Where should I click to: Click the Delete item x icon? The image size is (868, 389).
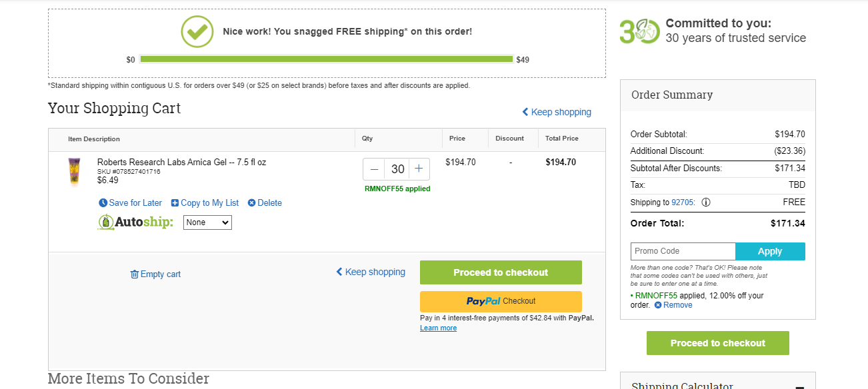coord(251,203)
